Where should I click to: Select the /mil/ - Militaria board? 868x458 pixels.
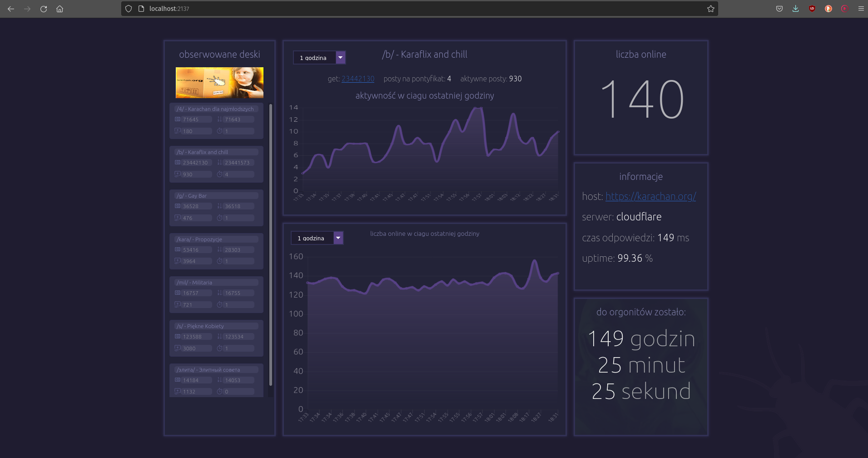(x=216, y=294)
